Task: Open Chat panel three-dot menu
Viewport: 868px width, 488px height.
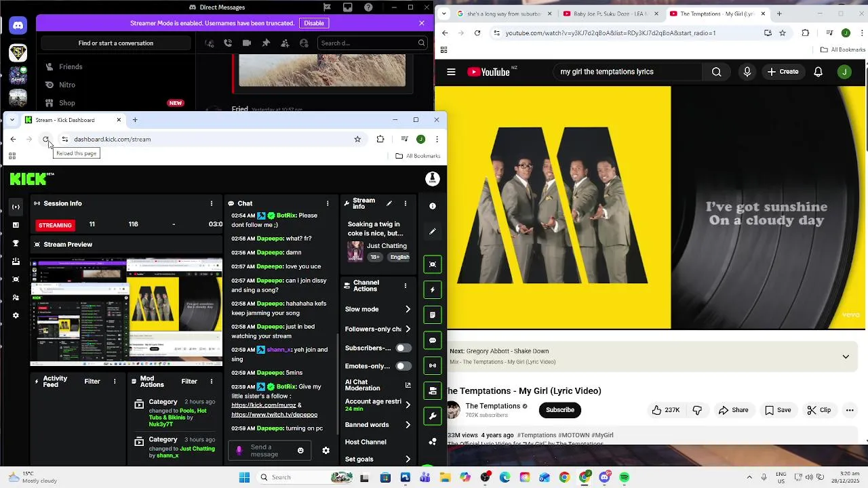Action: coord(328,203)
